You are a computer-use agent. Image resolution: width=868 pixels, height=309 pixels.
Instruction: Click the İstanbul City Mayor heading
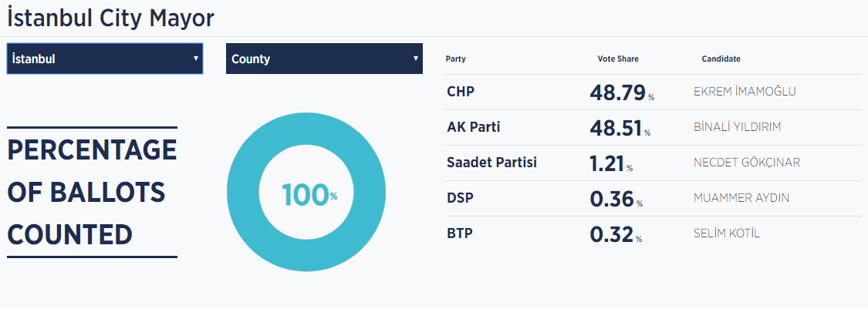110,17
